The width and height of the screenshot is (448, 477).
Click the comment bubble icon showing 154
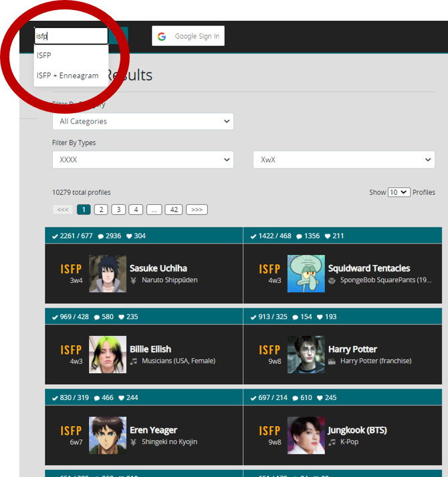(296, 317)
